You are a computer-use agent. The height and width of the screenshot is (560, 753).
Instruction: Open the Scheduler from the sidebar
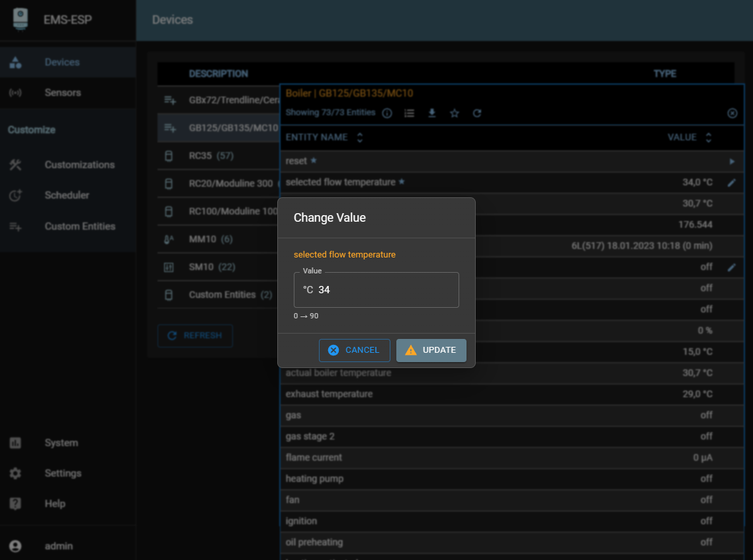[66, 195]
